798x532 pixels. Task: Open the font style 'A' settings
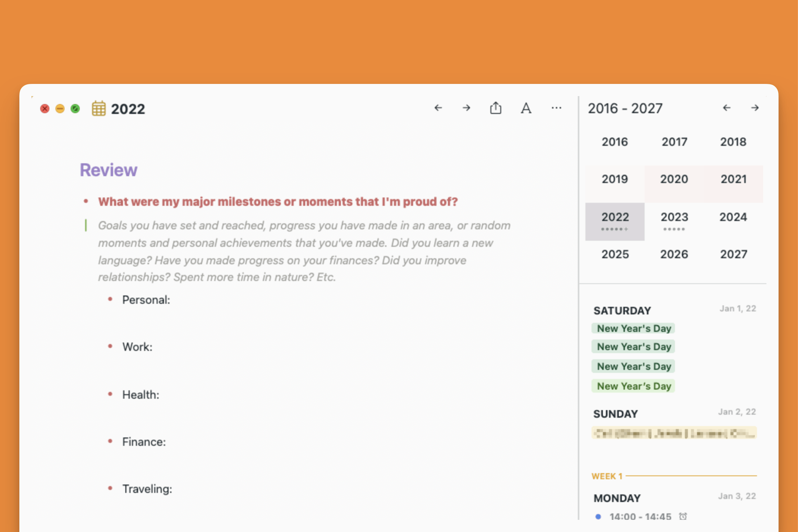(526, 108)
